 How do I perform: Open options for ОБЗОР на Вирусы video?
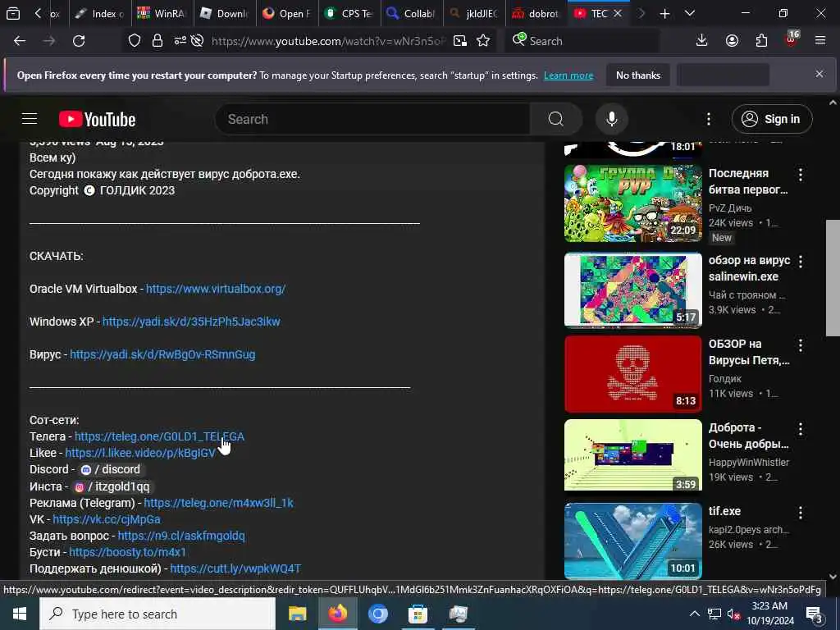[x=801, y=345]
